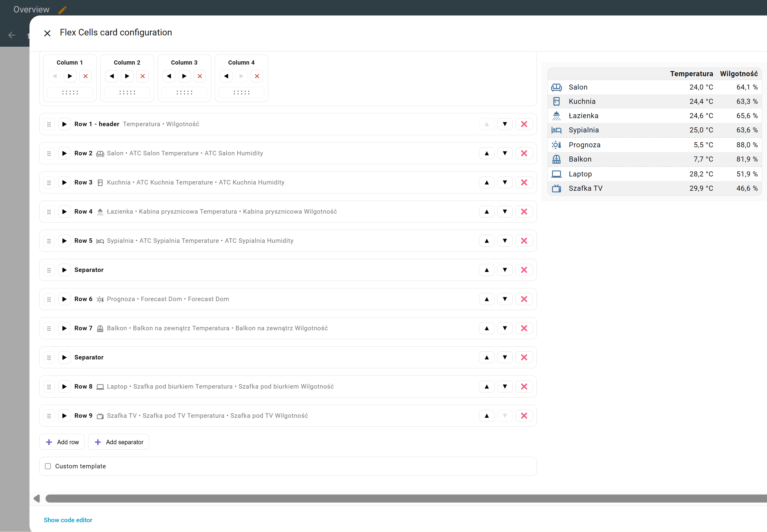
Task: Move Column 1 right
Action: (x=70, y=76)
